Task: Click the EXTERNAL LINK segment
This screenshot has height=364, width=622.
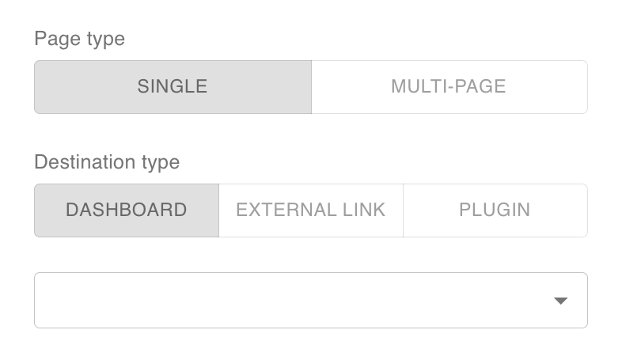Action: click(x=310, y=210)
